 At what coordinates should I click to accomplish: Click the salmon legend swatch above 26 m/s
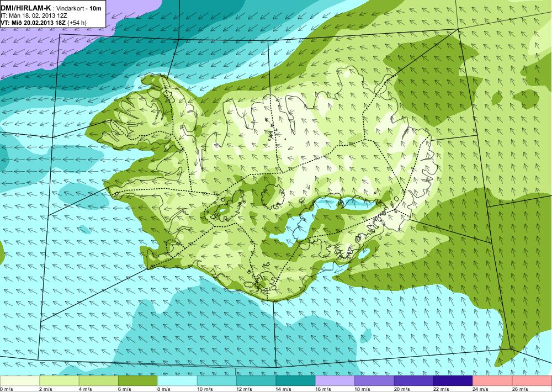[532, 381]
